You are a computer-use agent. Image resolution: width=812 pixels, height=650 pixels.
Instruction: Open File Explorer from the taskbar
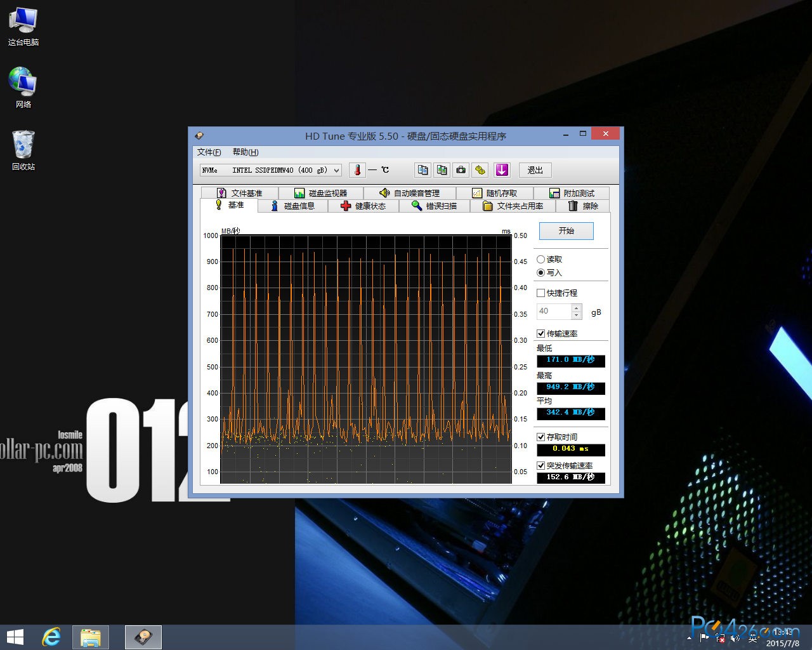click(x=91, y=637)
